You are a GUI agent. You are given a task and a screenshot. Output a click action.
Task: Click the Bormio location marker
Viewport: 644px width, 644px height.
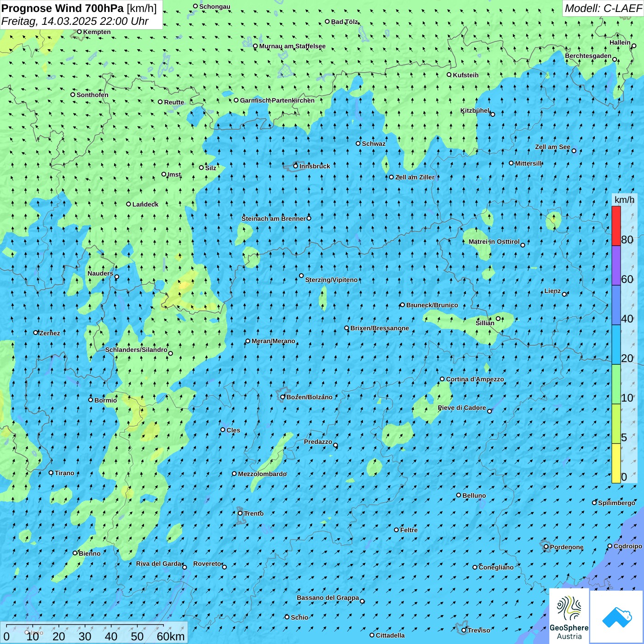coord(91,400)
